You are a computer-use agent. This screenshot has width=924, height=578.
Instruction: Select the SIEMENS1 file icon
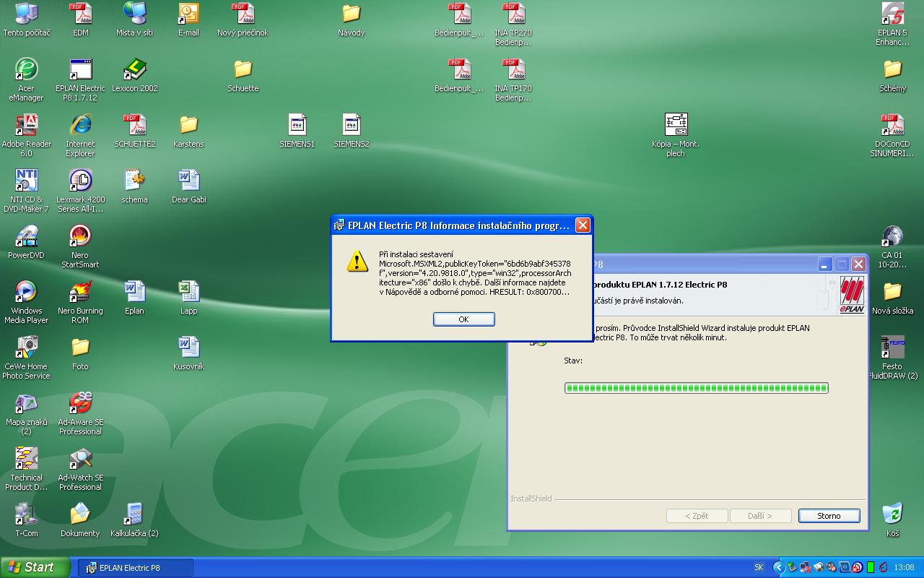(297, 131)
